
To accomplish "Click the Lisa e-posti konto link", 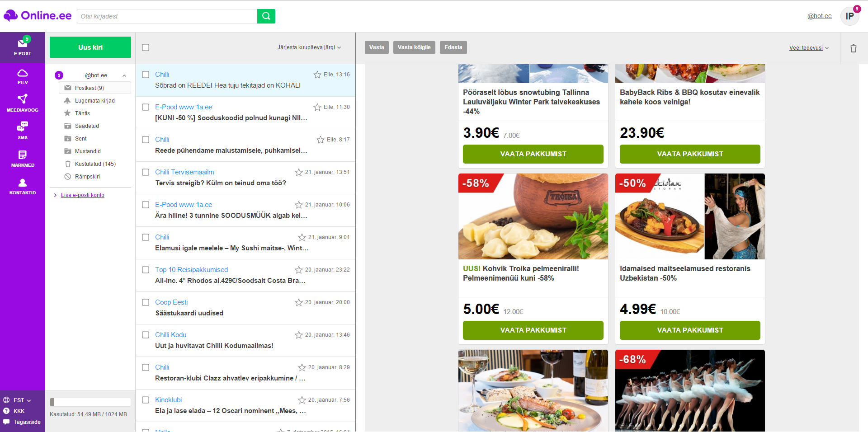I will click(x=83, y=195).
